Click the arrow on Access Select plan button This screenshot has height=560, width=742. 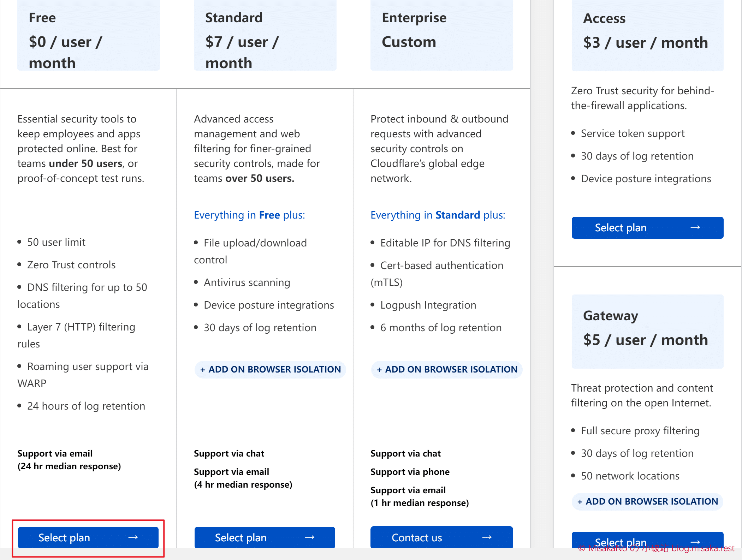695,227
